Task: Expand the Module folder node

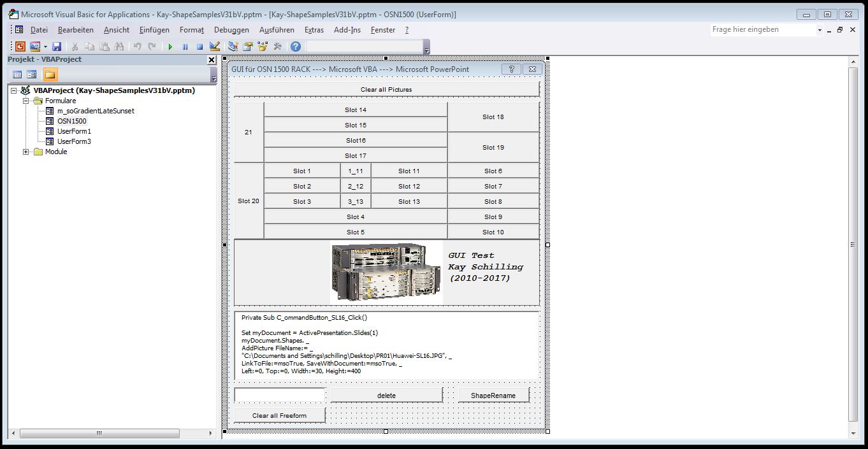Action: 26,152
